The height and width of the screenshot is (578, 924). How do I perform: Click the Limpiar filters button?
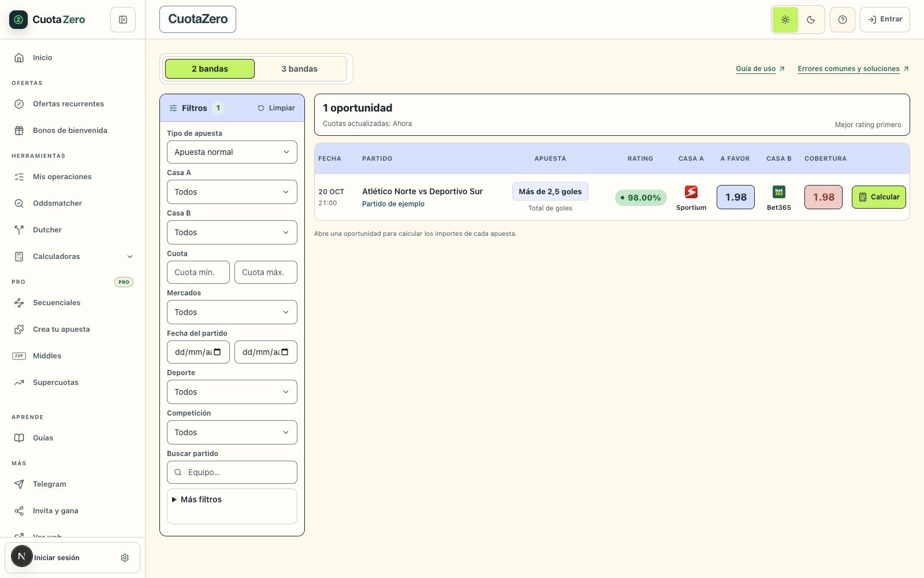pyautogui.click(x=276, y=108)
